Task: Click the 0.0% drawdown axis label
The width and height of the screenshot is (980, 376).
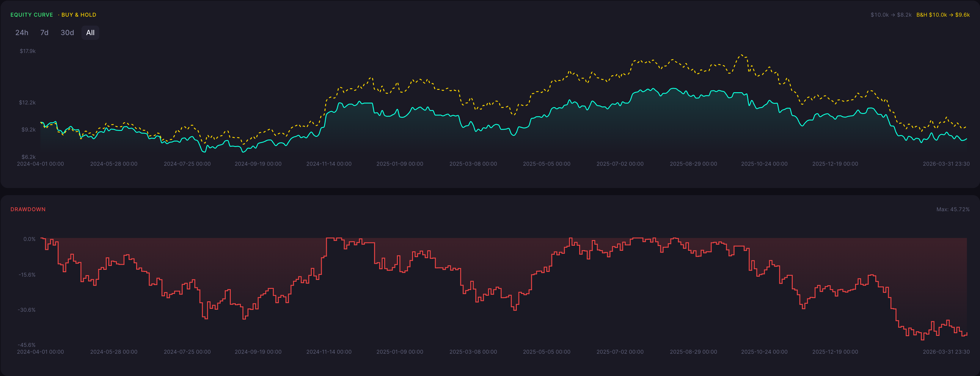Action: point(29,239)
